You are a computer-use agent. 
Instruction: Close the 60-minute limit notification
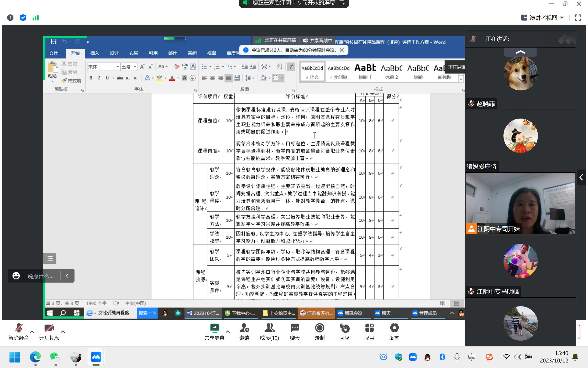[342, 50]
